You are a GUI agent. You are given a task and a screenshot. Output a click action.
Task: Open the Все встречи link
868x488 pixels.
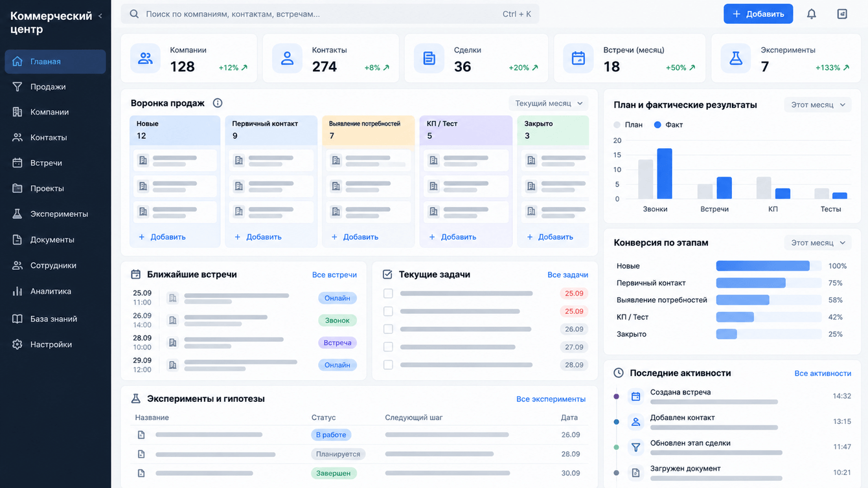coord(334,274)
